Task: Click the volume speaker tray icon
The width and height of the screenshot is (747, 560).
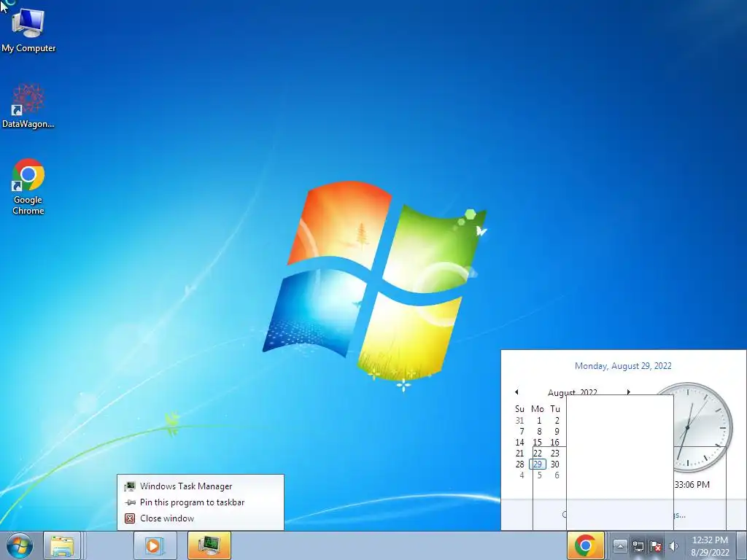Action: click(673, 546)
